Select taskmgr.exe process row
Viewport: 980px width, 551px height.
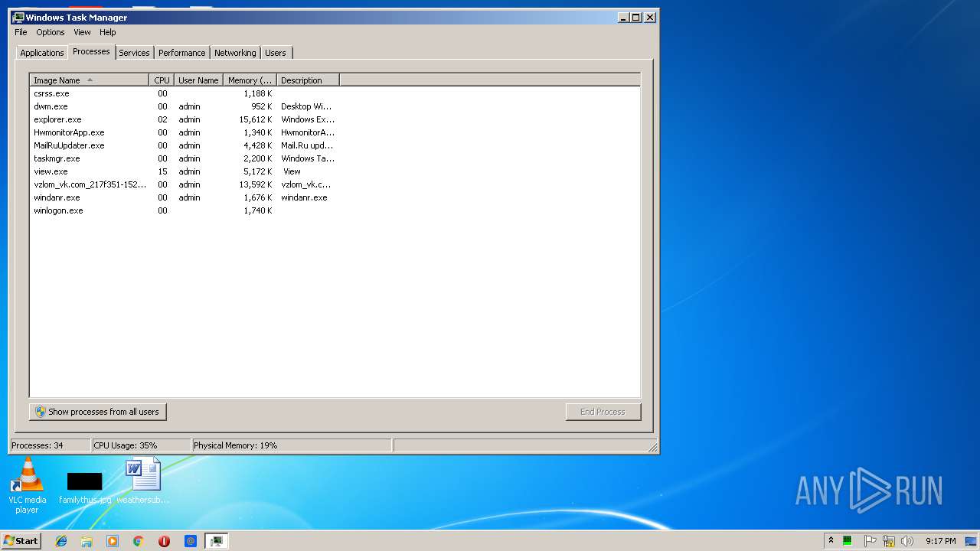[x=184, y=158]
